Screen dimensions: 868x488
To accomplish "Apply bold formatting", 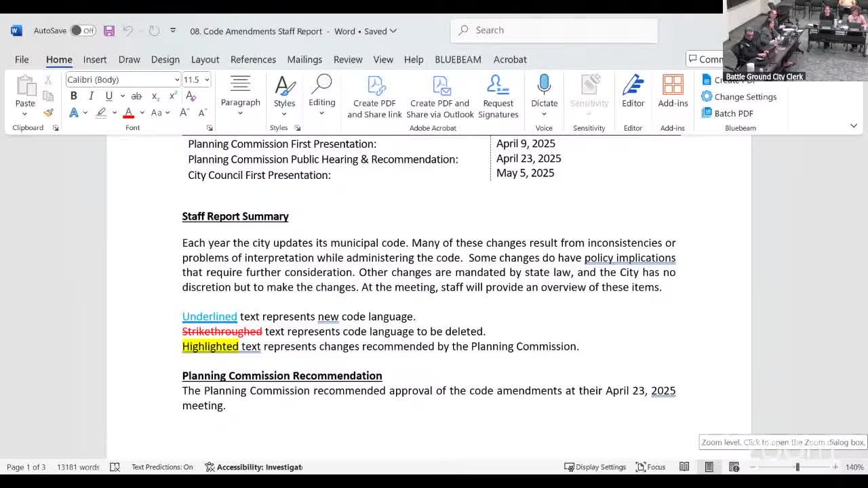I will (x=74, y=96).
